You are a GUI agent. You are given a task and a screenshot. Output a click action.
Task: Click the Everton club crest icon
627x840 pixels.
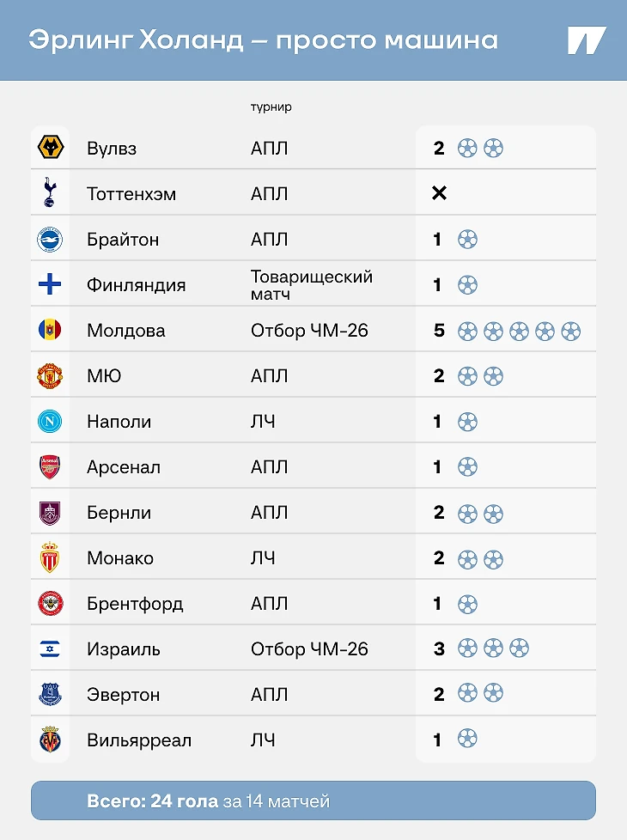(50, 694)
